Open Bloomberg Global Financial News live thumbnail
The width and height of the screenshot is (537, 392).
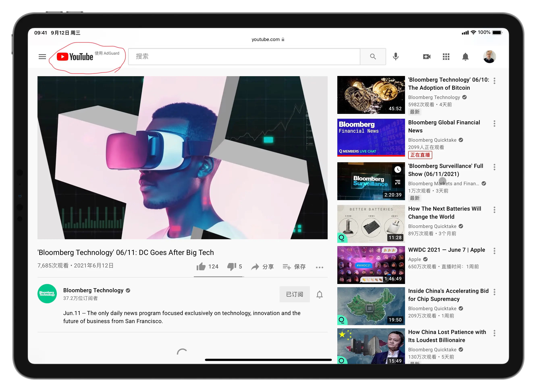coord(371,138)
